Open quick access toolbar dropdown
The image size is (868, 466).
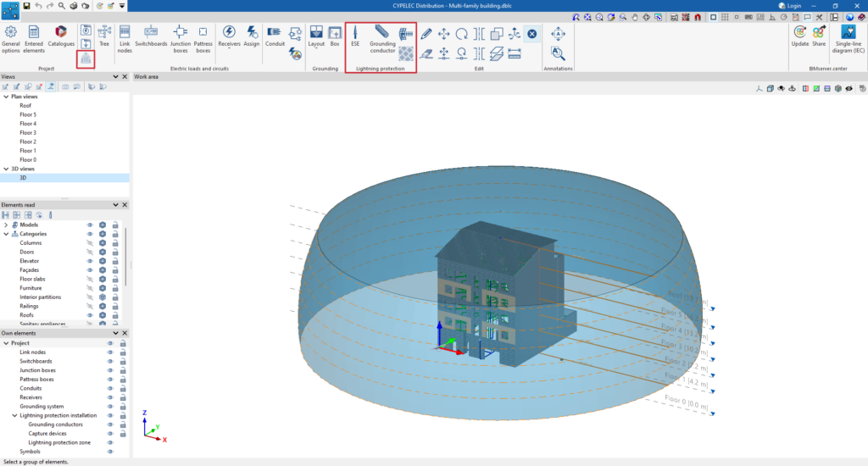point(122,6)
